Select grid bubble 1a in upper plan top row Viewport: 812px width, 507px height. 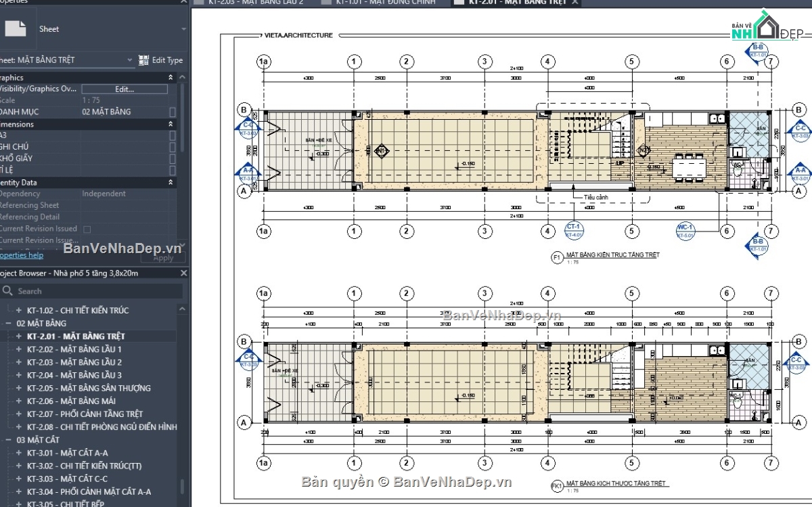pos(264,62)
